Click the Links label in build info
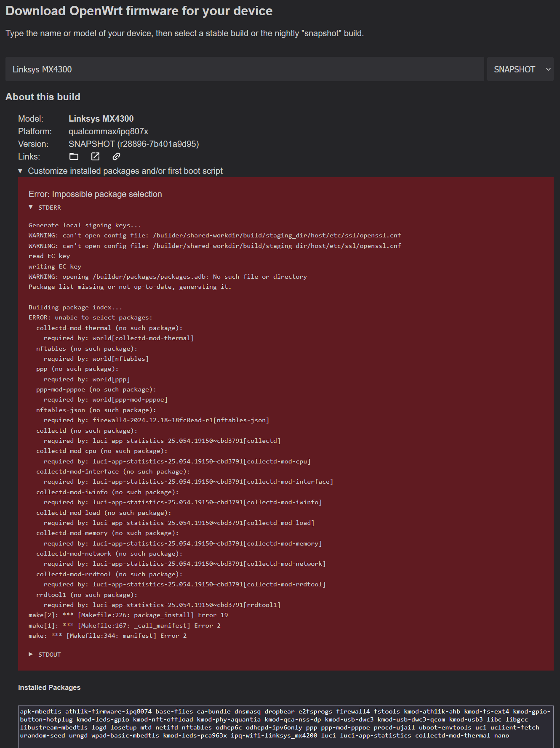This screenshot has width=560, height=748. click(x=29, y=157)
